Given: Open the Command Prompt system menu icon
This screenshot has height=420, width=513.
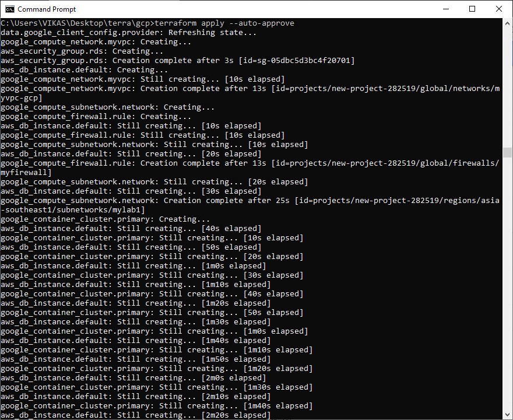Looking at the screenshot, I should point(9,9).
